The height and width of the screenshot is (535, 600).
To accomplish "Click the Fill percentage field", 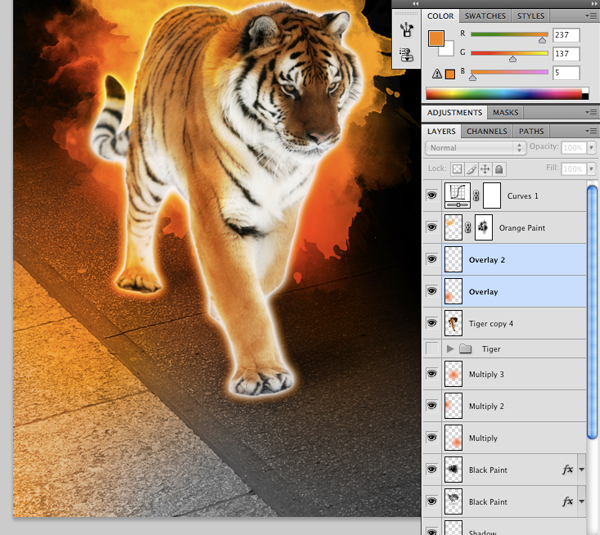I will coord(573,169).
